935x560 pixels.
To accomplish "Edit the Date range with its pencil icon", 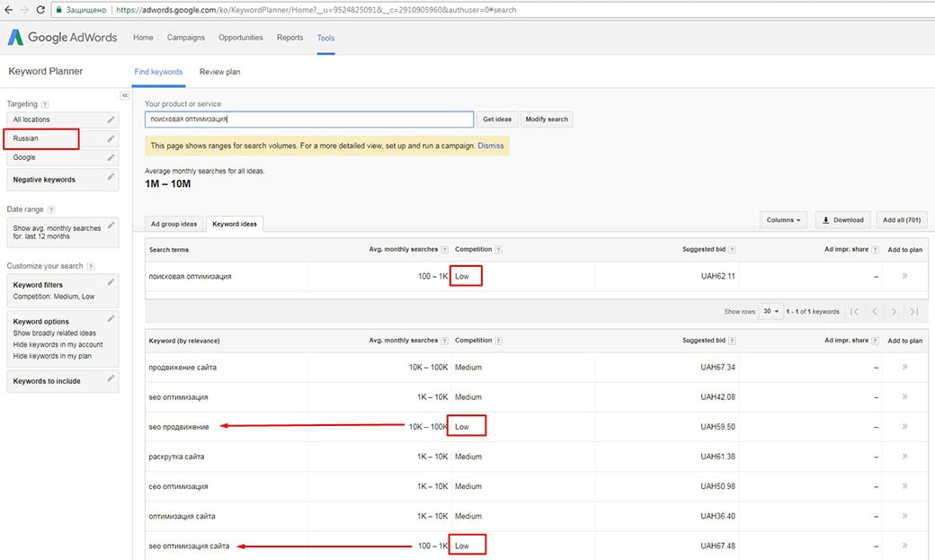I will 111,225.
